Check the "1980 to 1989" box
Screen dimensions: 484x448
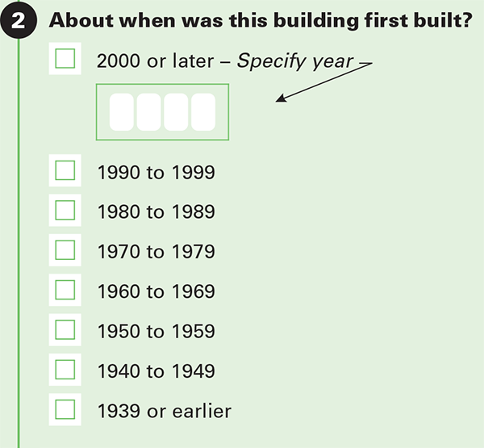coord(65,210)
